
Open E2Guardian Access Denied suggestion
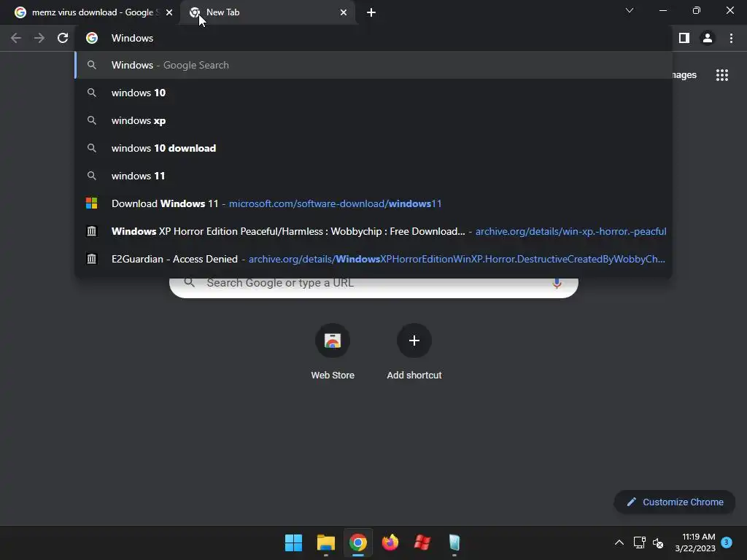[x=373, y=259]
